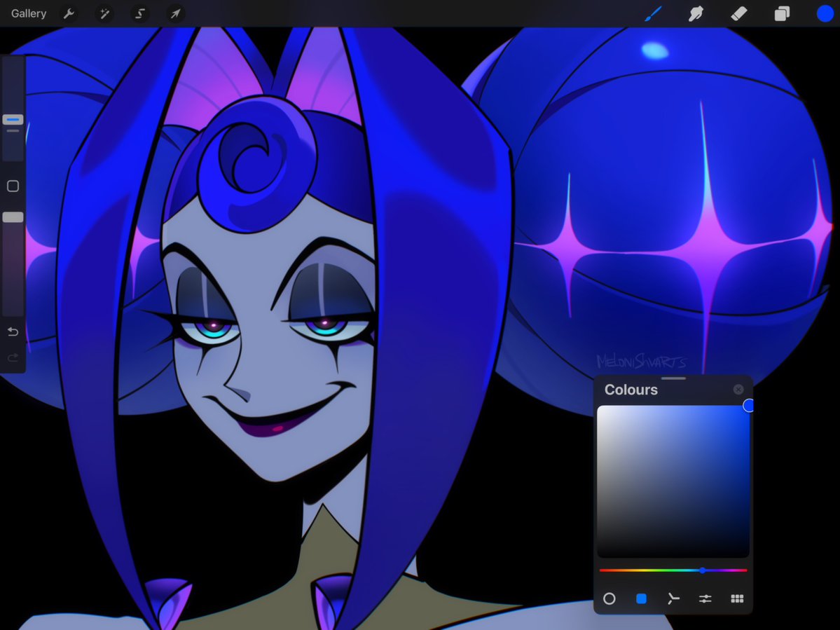This screenshot has width=840, height=630.
Task: Switch to Classic colour mode
Action: pos(641,598)
